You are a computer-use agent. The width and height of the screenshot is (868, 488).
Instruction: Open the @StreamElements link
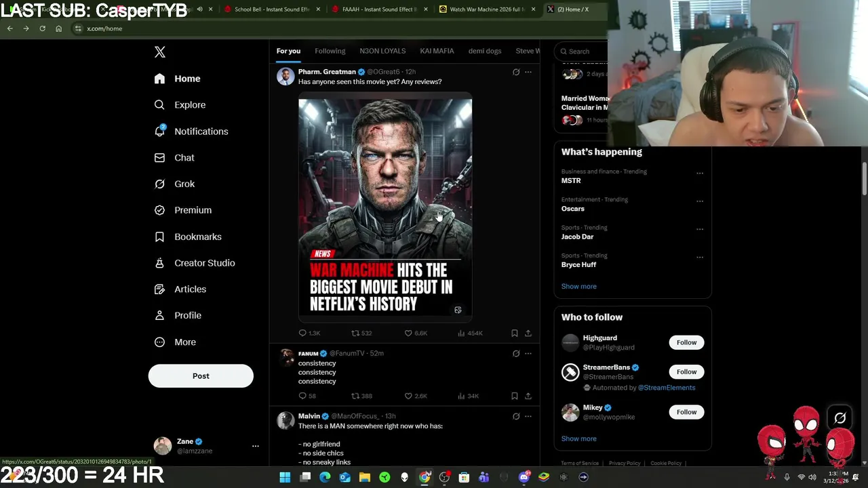coord(667,388)
